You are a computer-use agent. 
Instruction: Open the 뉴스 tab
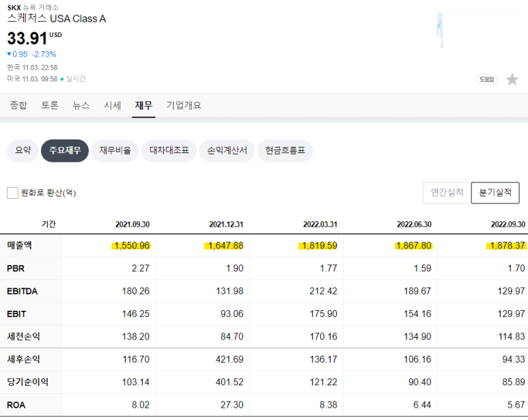[81, 105]
